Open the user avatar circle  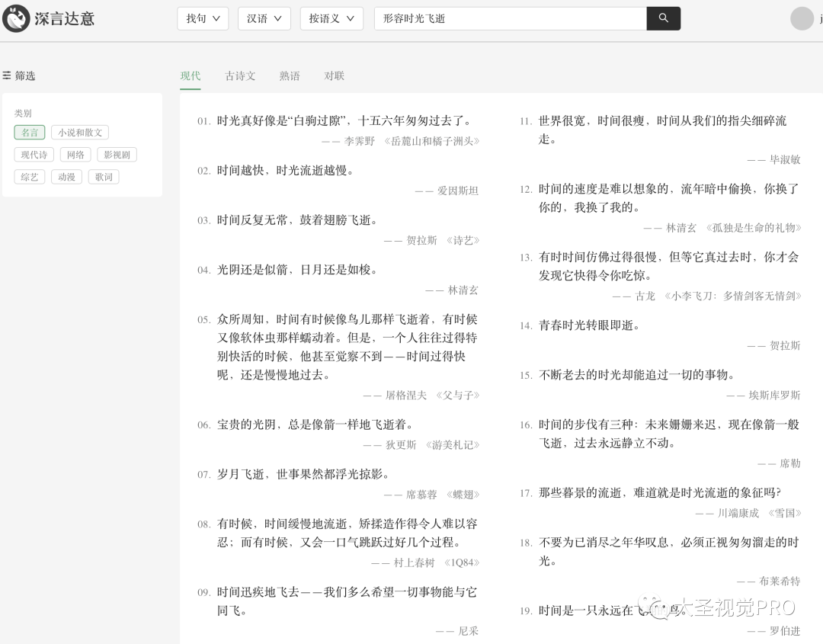coord(802,18)
